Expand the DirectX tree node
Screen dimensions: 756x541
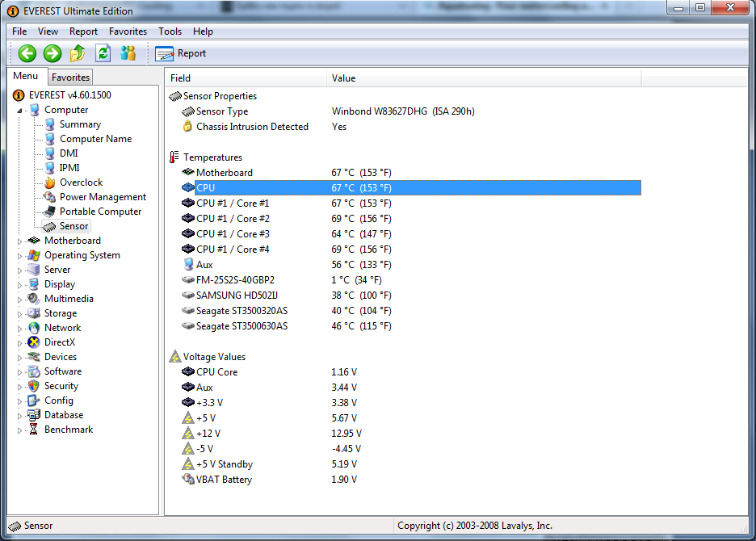coord(19,343)
